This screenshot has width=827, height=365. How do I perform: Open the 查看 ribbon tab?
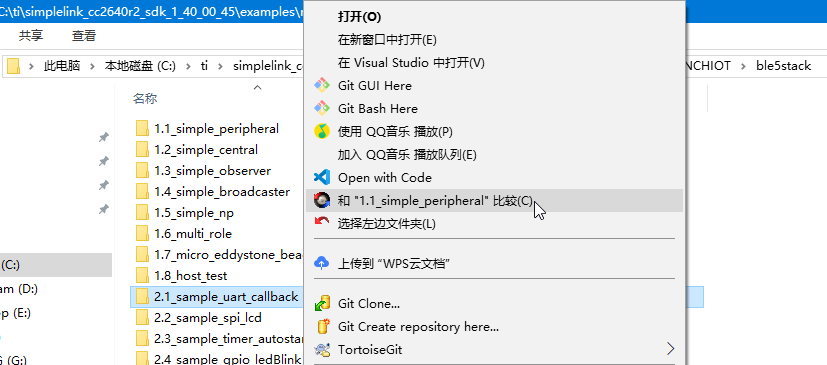tap(84, 36)
